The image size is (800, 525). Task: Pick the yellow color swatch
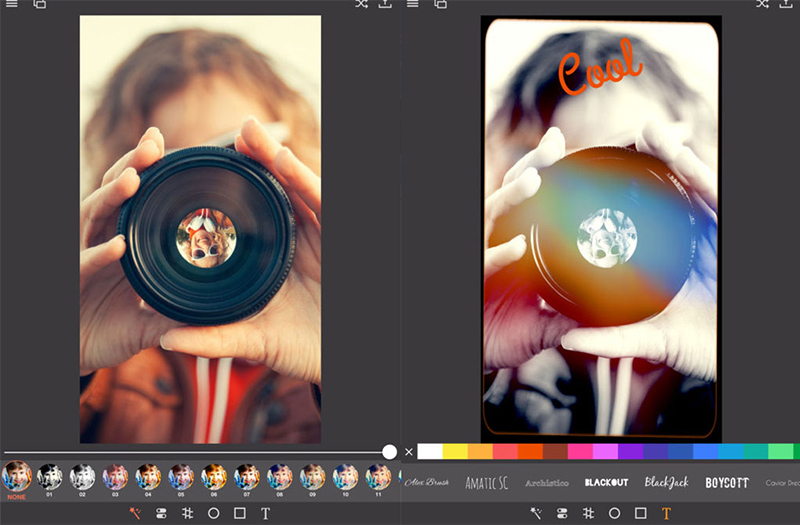point(455,452)
